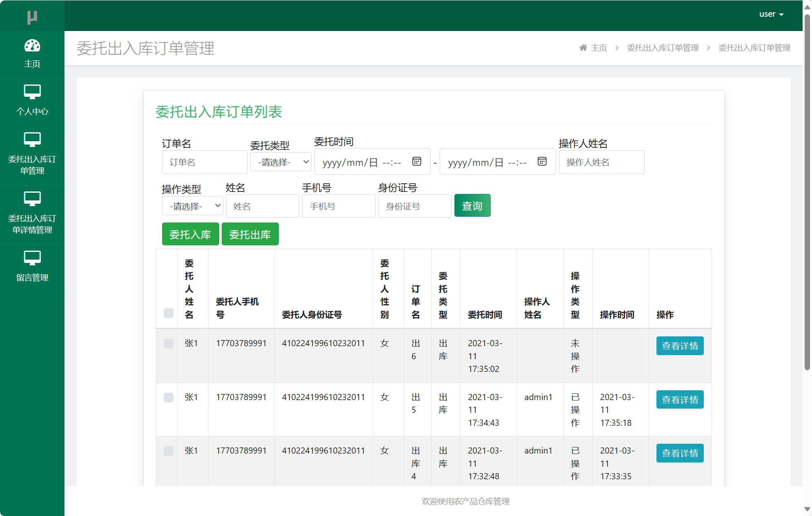Open the 操作类型 dropdown
The height and width of the screenshot is (516, 812).
(x=192, y=205)
